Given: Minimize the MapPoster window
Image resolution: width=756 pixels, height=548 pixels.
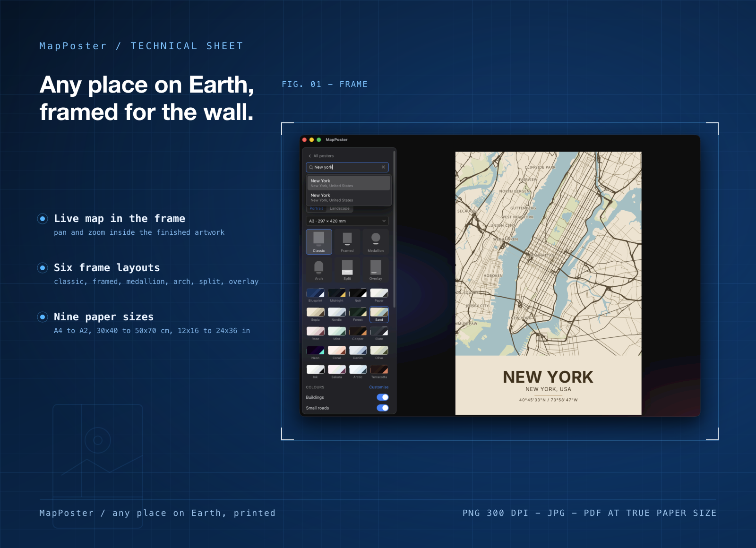Looking at the screenshot, I should [312, 140].
